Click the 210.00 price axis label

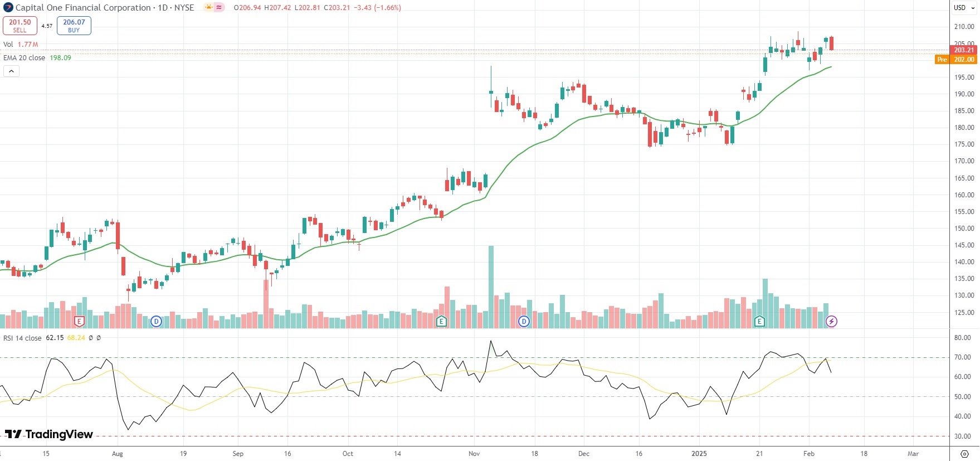click(964, 26)
